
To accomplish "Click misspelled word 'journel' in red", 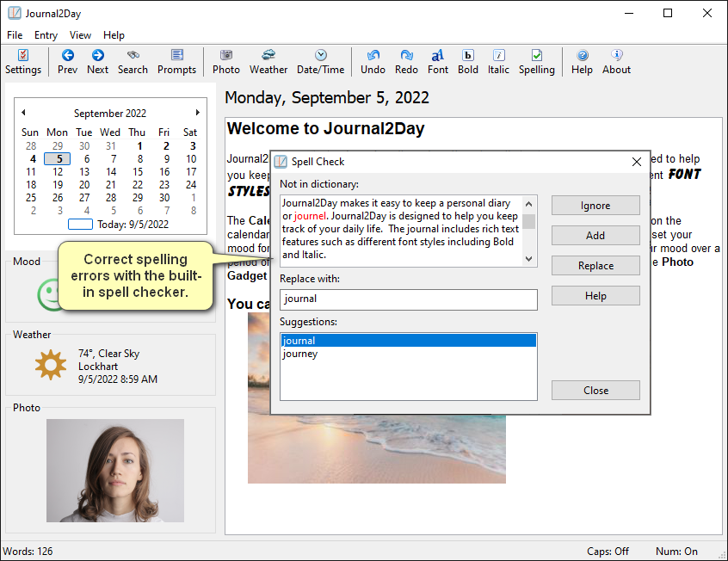I will click(x=310, y=216).
